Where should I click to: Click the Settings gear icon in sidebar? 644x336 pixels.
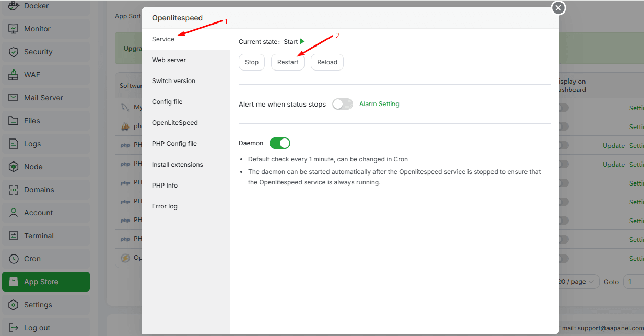click(x=14, y=305)
